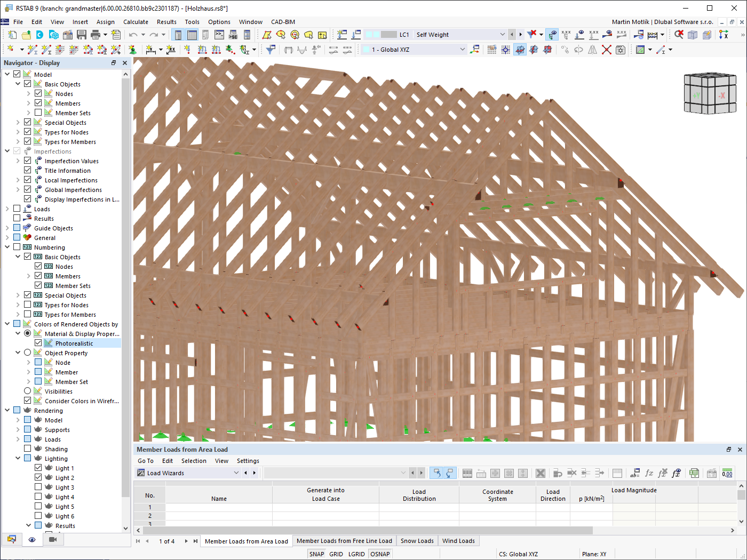Open the console window icon
Viewport: 747px width, 560px height.
click(219, 35)
